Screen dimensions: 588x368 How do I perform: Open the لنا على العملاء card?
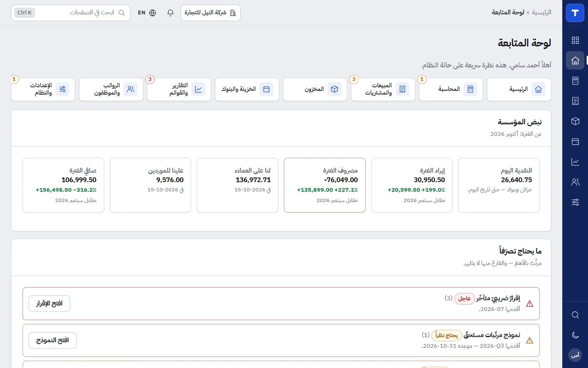237,185
